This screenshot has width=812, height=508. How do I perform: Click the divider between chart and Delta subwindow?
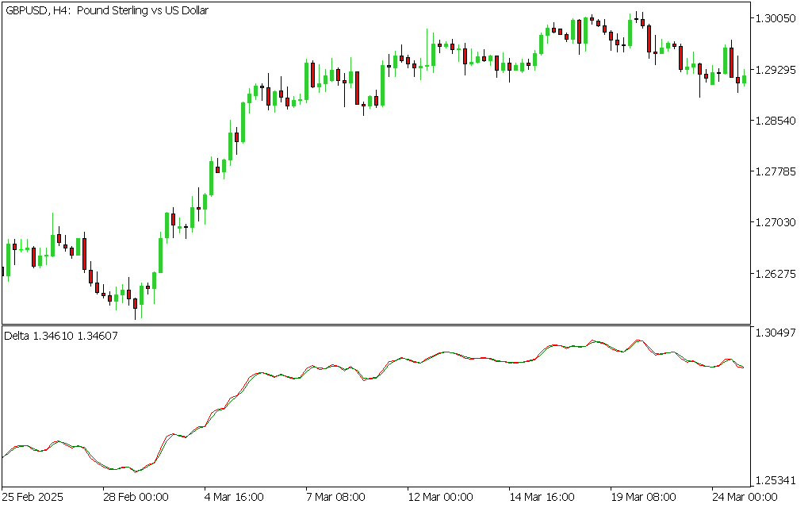click(375, 325)
